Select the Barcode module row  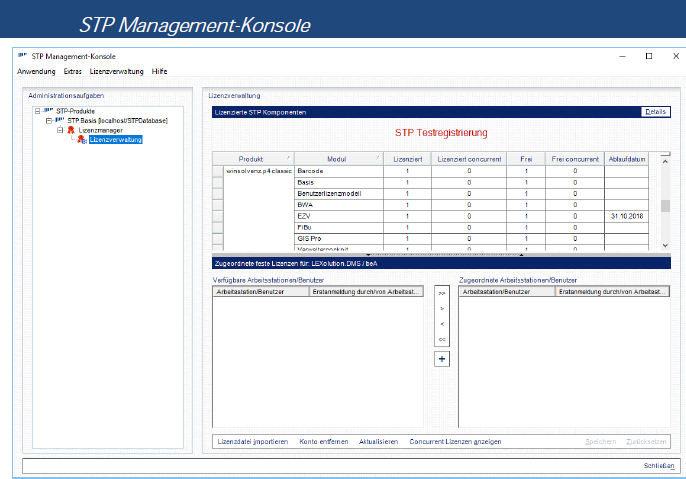pos(472,171)
